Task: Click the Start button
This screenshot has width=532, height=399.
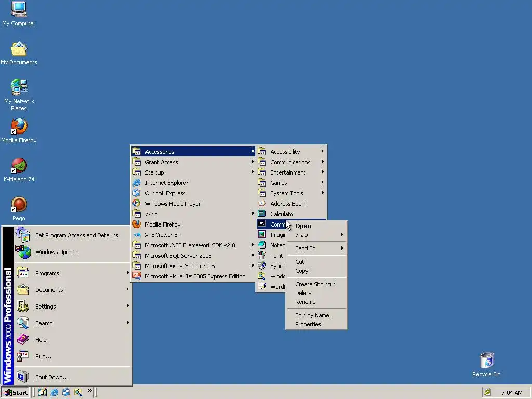Action: coord(16,393)
